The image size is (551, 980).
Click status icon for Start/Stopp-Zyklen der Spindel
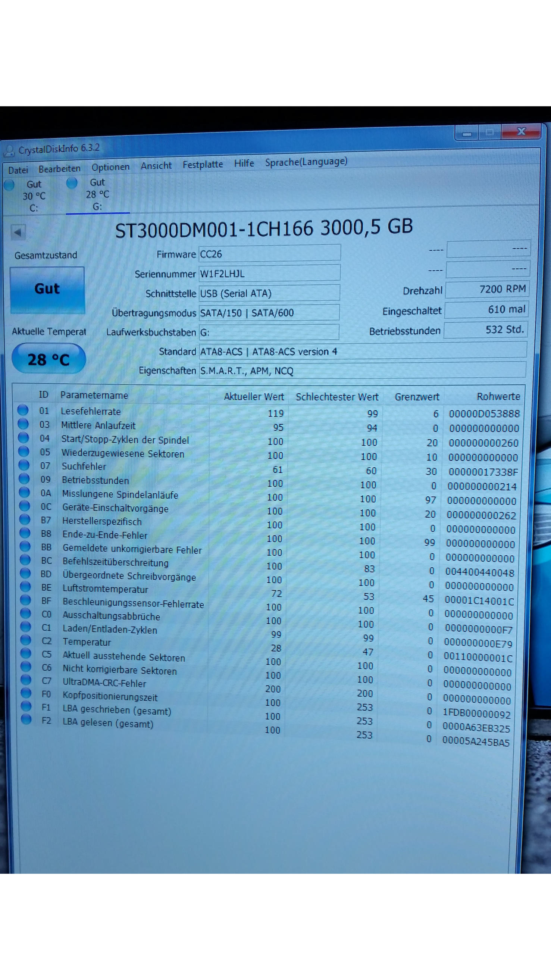coord(23,437)
